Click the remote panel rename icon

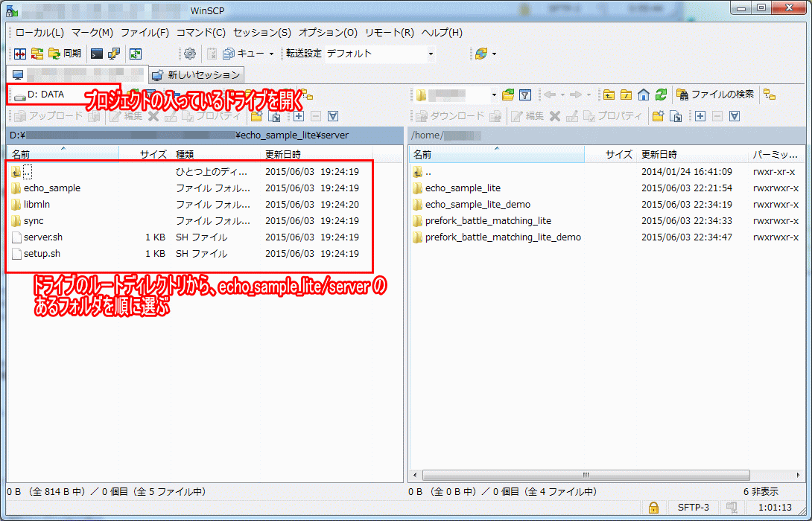pyautogui.click(x=571, y=116)
